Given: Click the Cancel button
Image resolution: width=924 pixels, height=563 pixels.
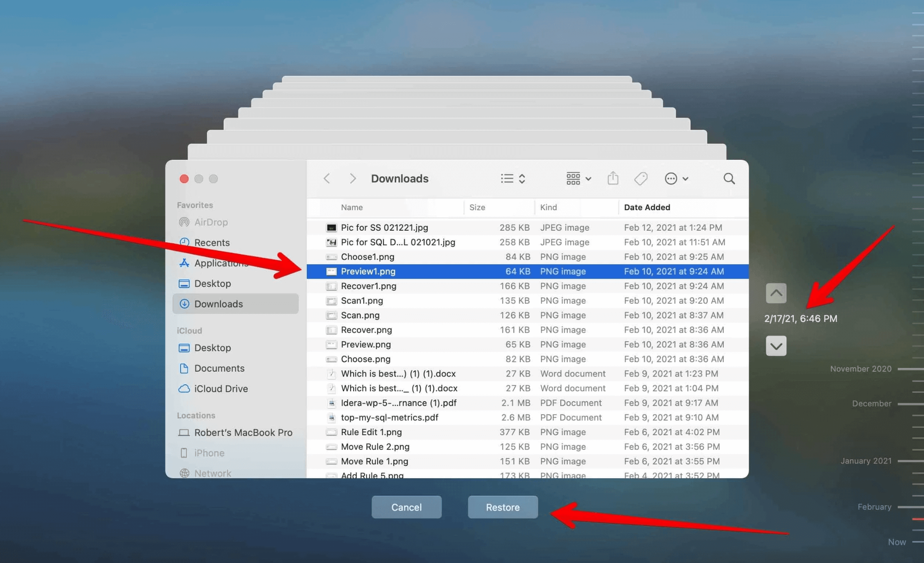Looking at the screenshot, I should click(406, 507).
